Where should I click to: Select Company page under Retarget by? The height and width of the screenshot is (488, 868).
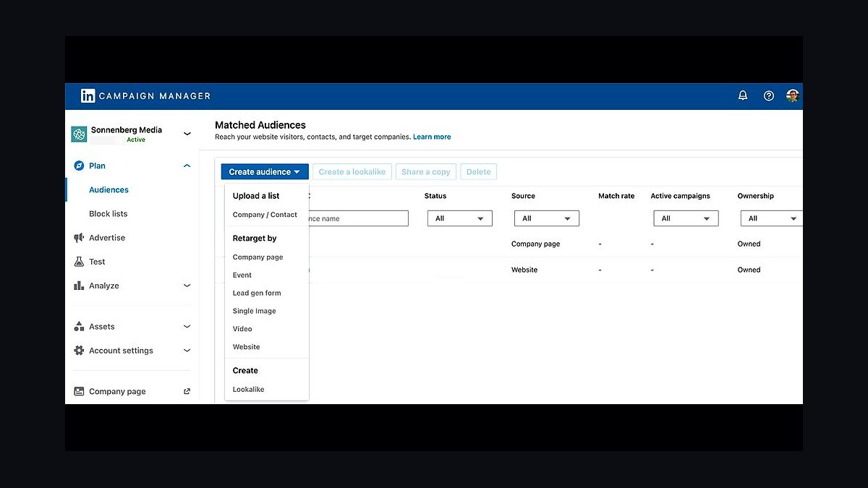(258, 257)
